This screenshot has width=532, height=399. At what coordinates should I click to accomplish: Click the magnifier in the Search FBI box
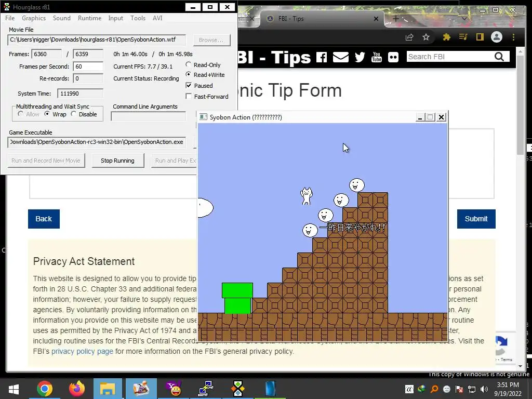(499, 57)
